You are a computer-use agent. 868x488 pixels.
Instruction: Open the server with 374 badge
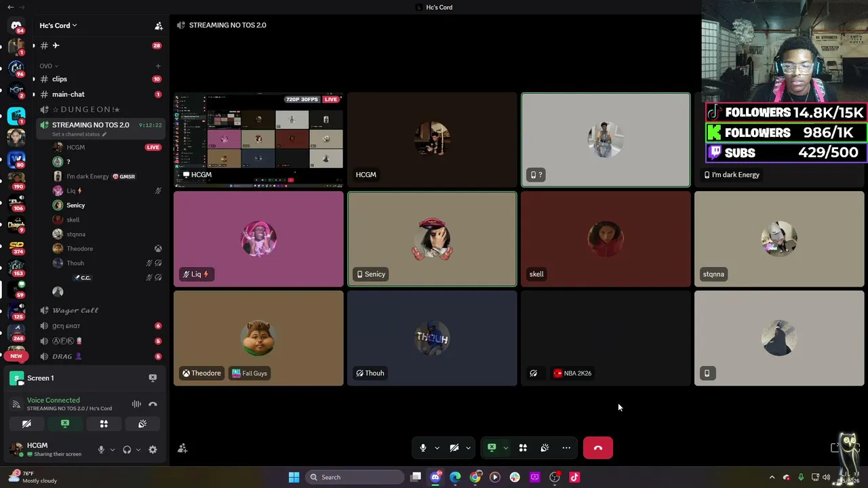click(16, 246)
